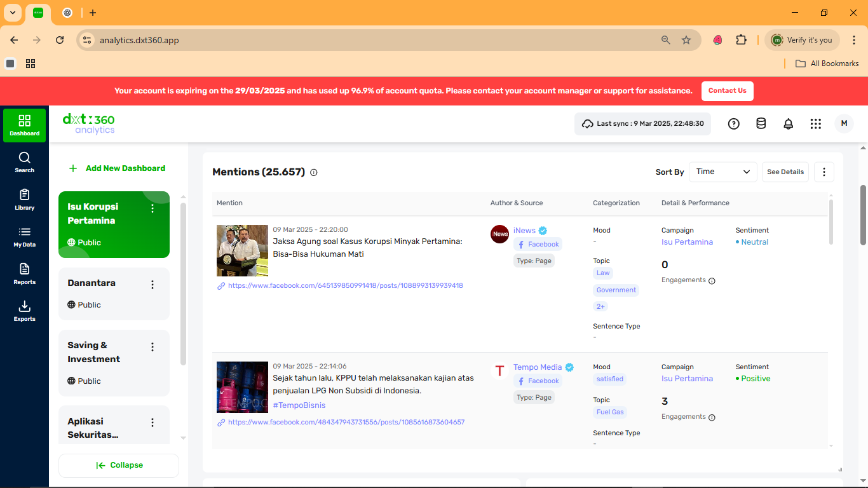
Task: Click the Last sync status indicator
Action: pos(642,124)
